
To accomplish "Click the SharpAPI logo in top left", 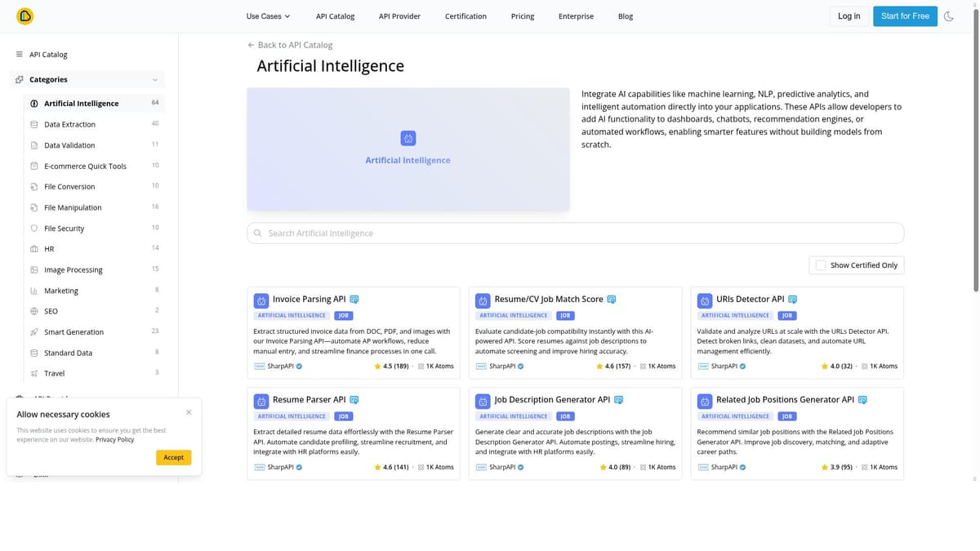I will click(24, 16).
